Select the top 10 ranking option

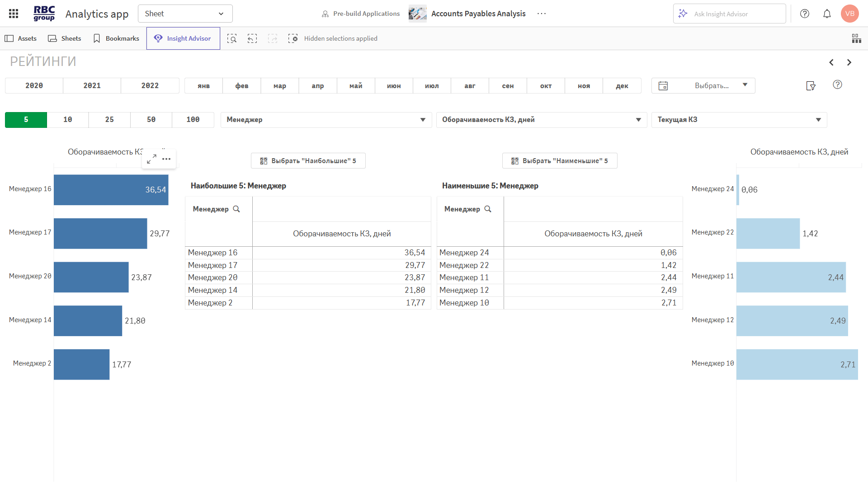pos(68,120)
